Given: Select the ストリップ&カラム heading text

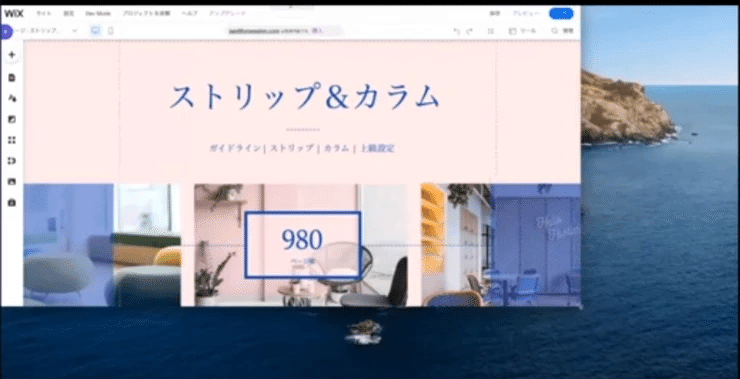Looking at the screenshot, I should 304,97.
